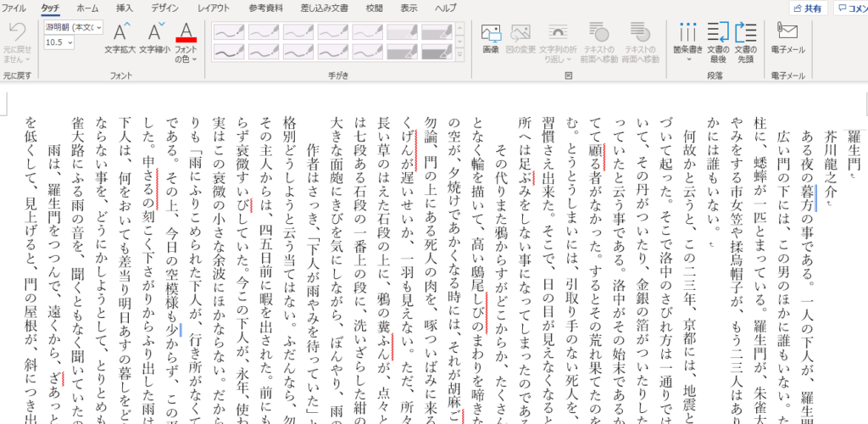Switch to the 挿入 ribbon tab

(x=125, y=8)
